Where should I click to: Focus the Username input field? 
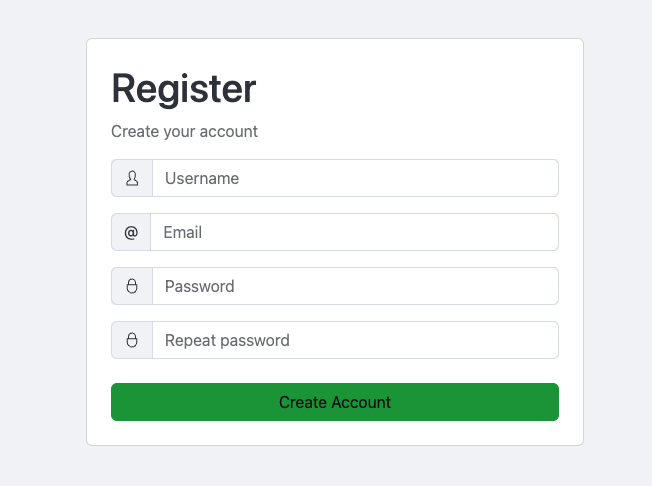point(355,178)
